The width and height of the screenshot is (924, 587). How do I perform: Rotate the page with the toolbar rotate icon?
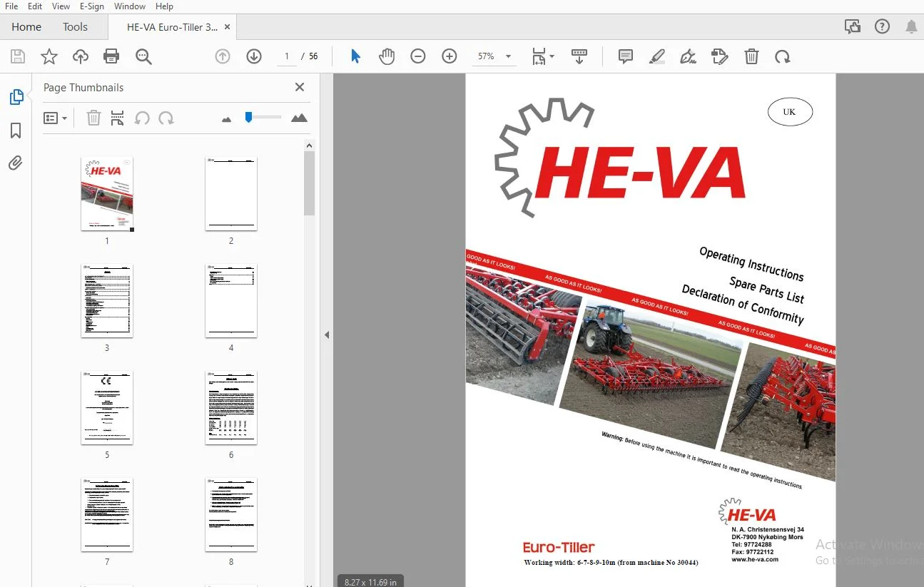point(783,56)
